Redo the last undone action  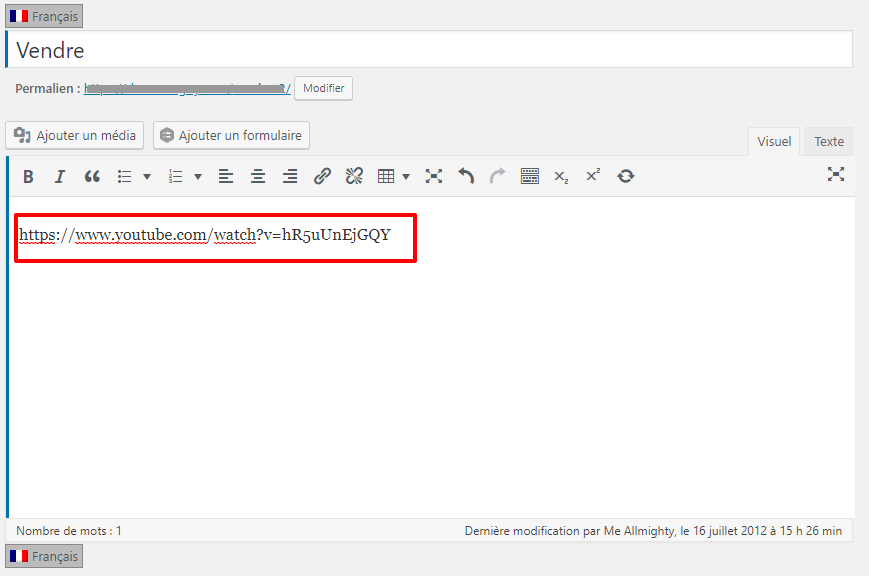click(498, 176)
